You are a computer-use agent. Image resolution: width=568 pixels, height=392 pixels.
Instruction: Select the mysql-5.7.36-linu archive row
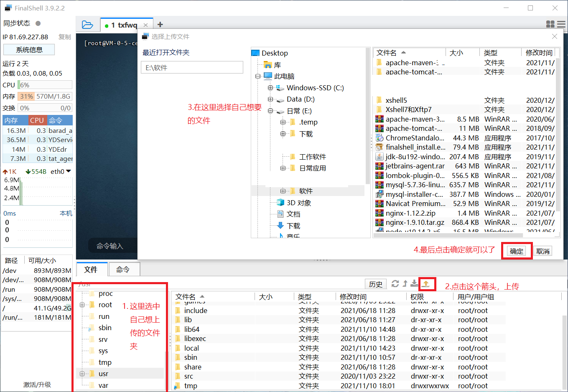[465, 185]
